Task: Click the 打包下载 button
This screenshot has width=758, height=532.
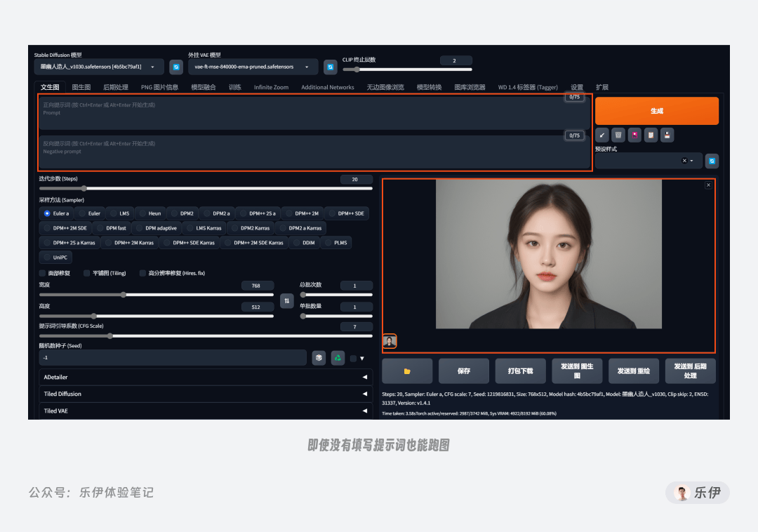Action: pyautogui.click(x=520, y=371)
